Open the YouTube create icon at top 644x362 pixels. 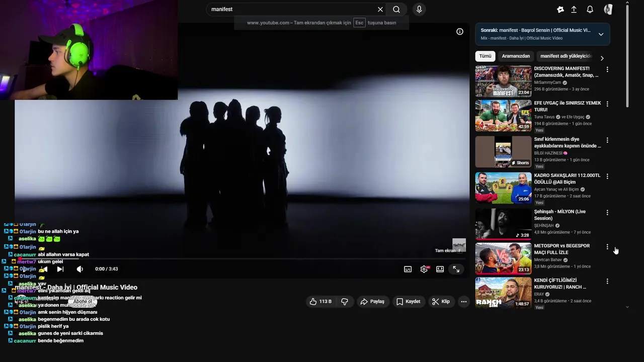click(x=560, y=10)
